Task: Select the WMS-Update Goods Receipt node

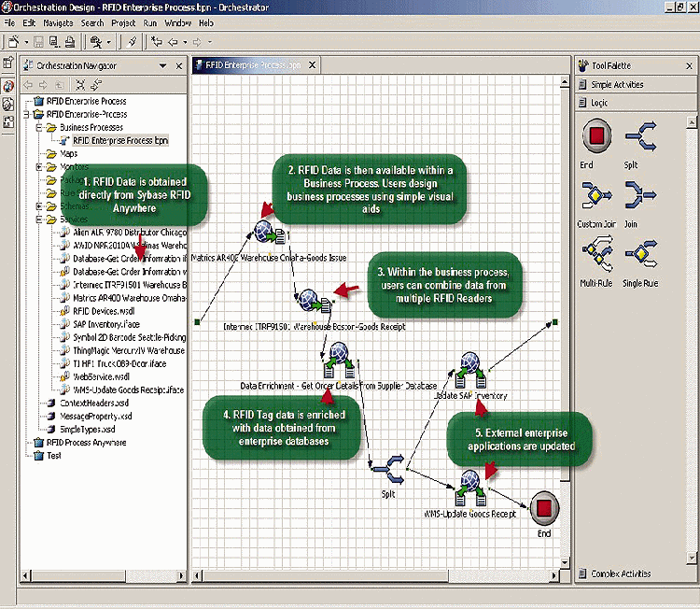Action: (470, 488)
